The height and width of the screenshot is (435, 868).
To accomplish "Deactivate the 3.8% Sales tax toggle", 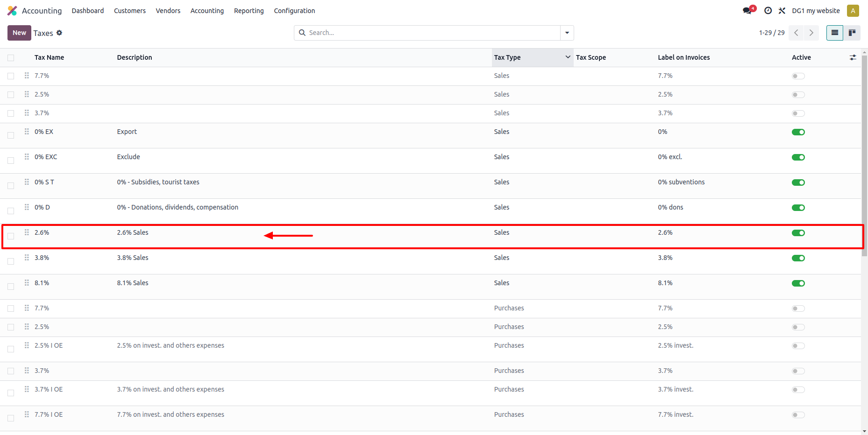I will (798, 258).
